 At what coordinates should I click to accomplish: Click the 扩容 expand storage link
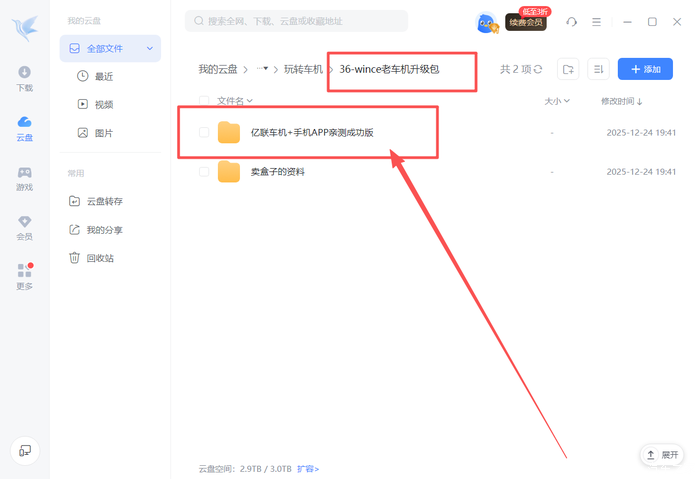308,469
